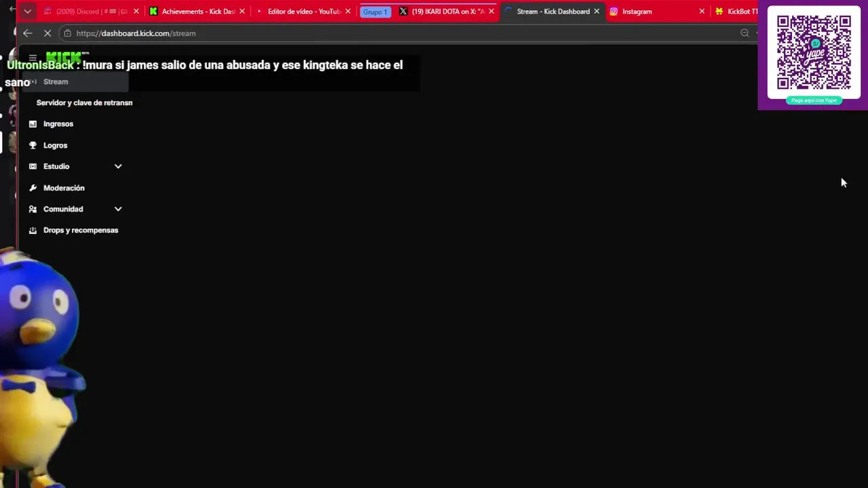Collapse the Grupo 1 tab group
Screen dimensions: 868x488
[375, 12]
